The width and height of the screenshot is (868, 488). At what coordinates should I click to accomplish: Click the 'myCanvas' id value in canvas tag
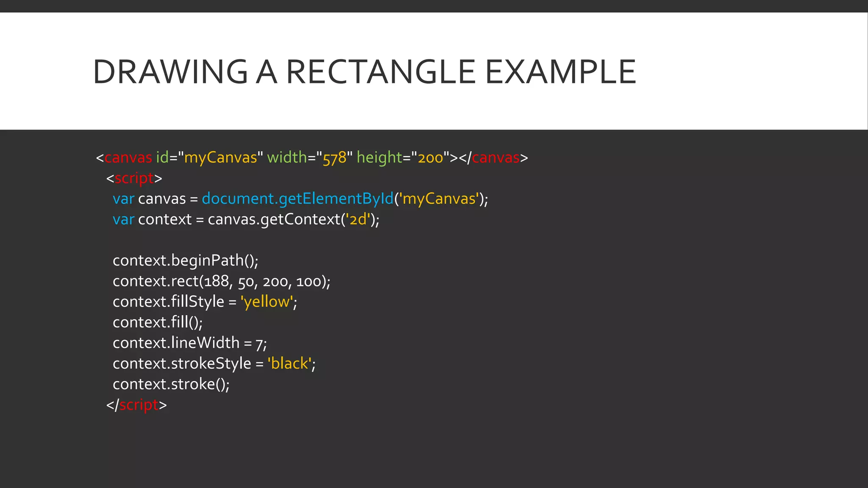pyautogui.click(x=220, y=158)
